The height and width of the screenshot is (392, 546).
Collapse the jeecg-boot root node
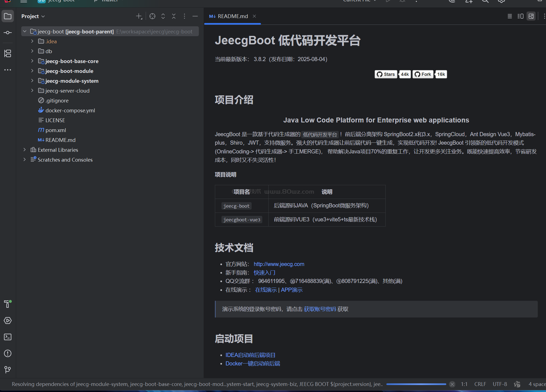[25, 32]
